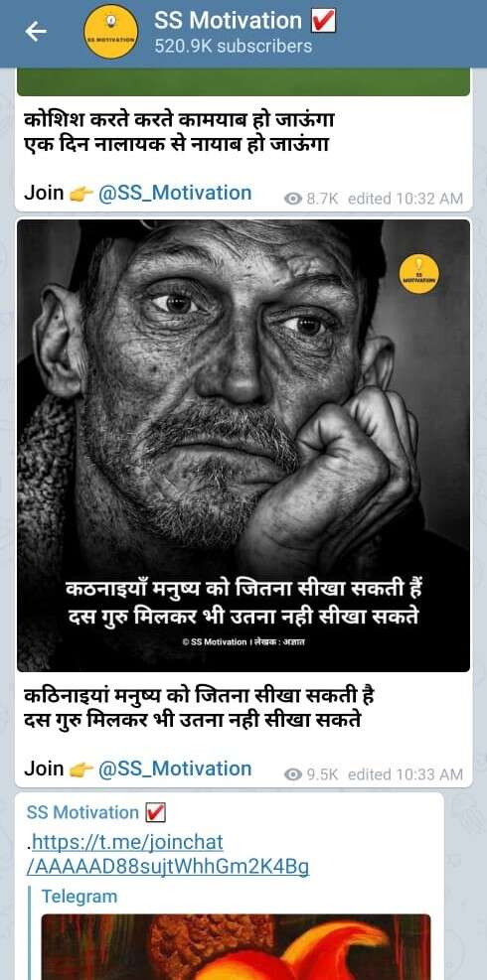Screen dimensions: 487x980
Task: Click the 8.7K views eye icon
Action: coord(292,199)
